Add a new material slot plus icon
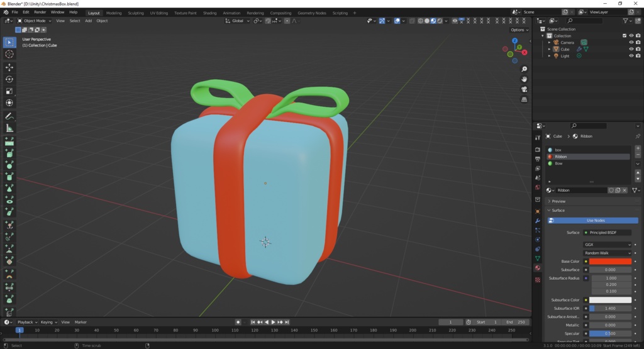The height and width of the screenshot is (349, 644). click(x=638, y=148)
